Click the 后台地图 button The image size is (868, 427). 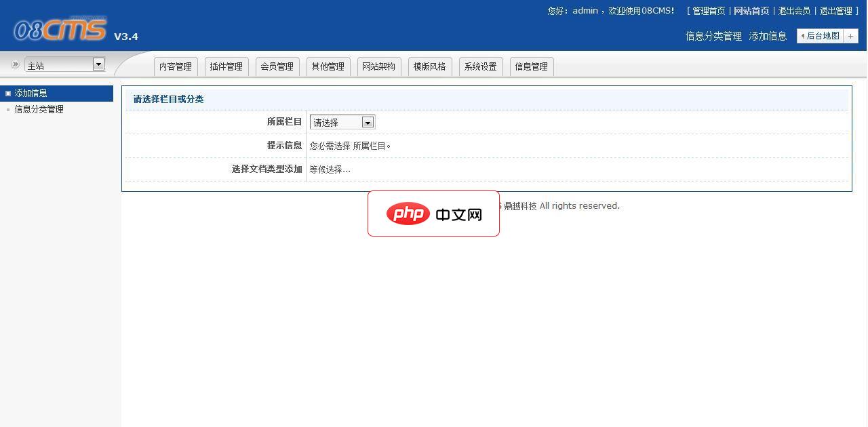point(824,36)
